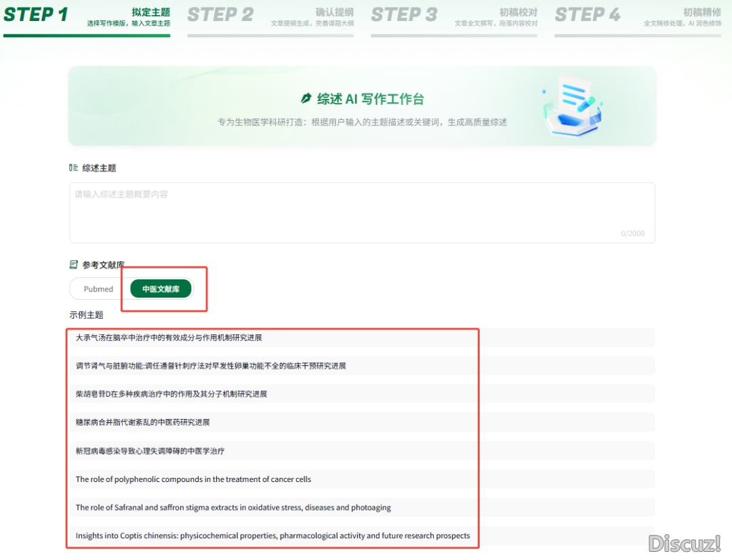Viewport: 732px width, 560px height.
Task: Pick example topic 大承气汤在脑卒中治疗
Action: point(362,338)
